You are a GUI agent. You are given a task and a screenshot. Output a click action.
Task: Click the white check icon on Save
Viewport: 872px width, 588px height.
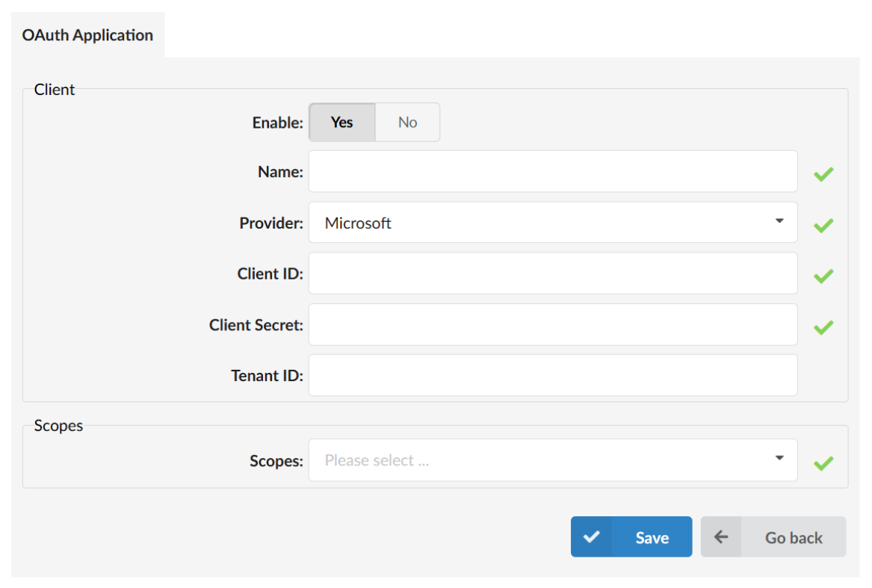(x=591, y=537)
